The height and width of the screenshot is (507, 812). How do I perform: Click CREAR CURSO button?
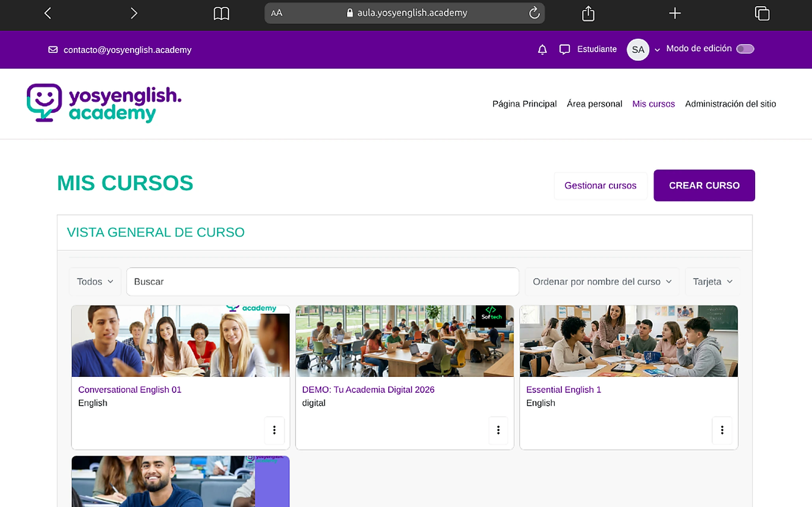pyautogui.click(x=704, y=186)
